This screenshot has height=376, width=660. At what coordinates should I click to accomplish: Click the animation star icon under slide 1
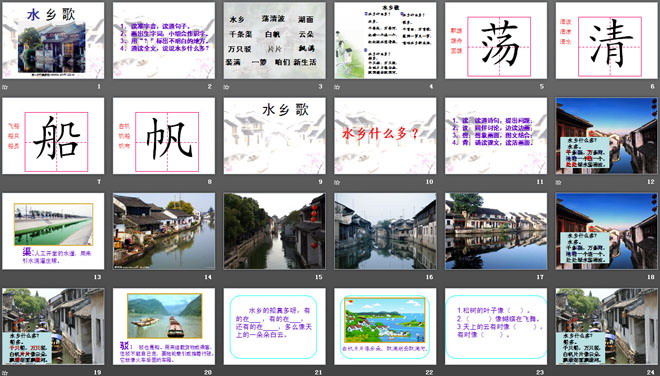point(5,87)
